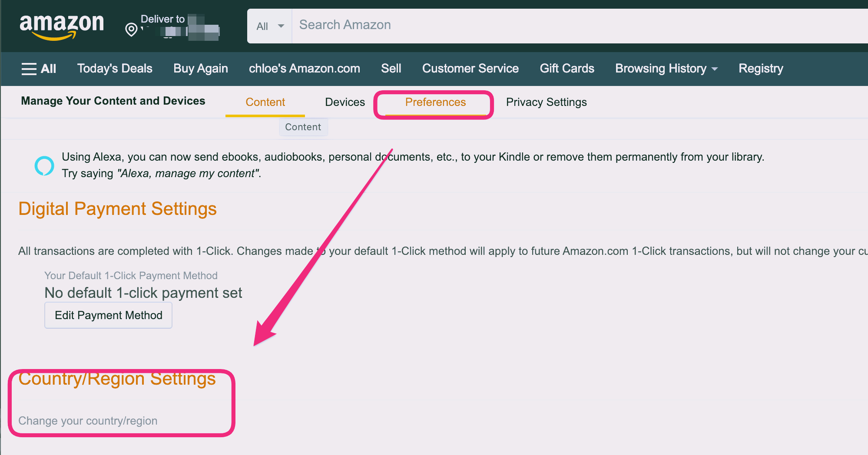Click 'Manage Your Content and Devices' heading
This screenshot has height=455, width=868.
(x=113, y=101)
